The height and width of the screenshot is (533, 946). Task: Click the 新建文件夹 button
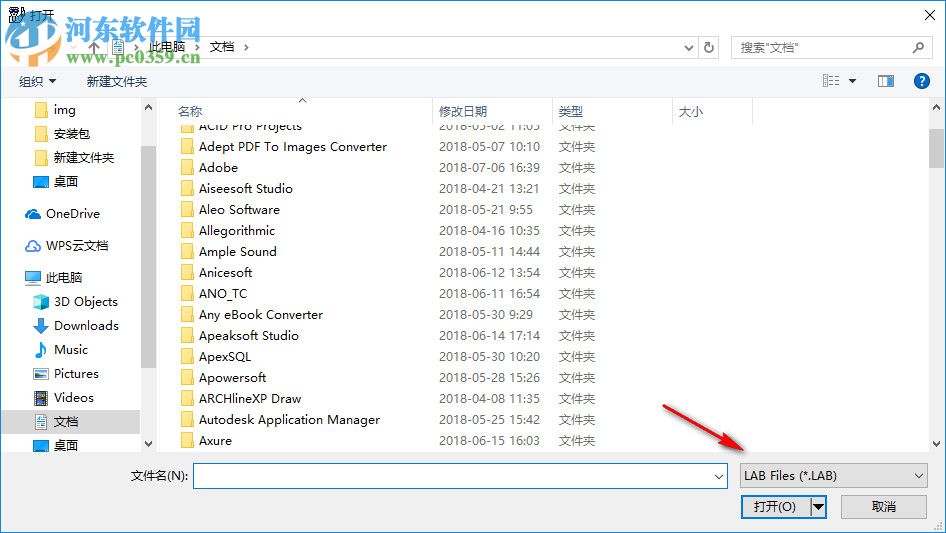coord(117,81)
